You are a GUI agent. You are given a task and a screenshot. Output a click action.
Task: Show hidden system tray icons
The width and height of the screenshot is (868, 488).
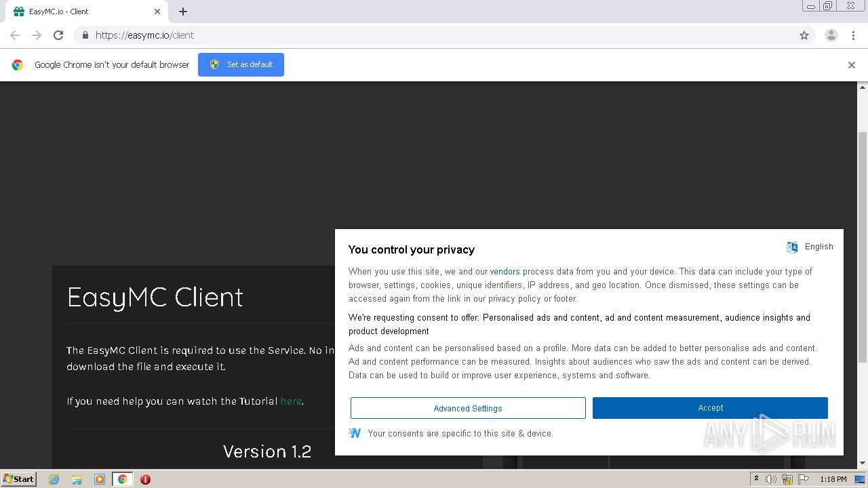pos(756,479)
